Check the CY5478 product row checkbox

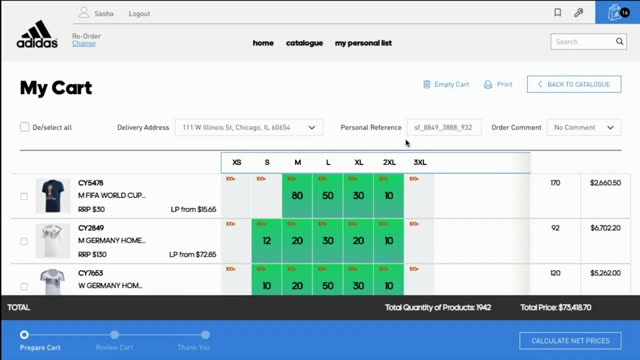24,196
